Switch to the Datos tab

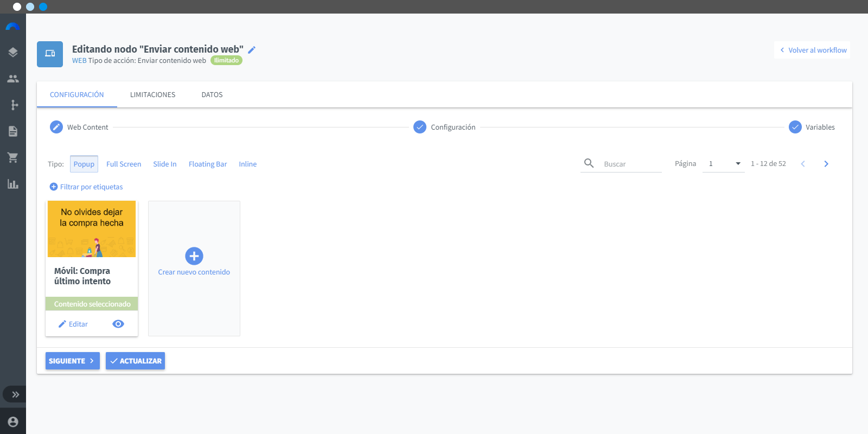tap(212, 94)
